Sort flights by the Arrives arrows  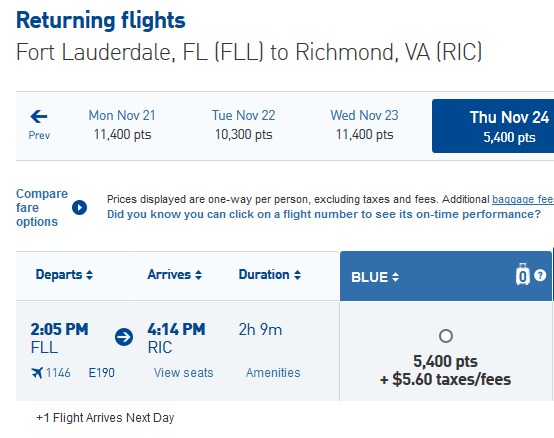click(x=199, y=275)
